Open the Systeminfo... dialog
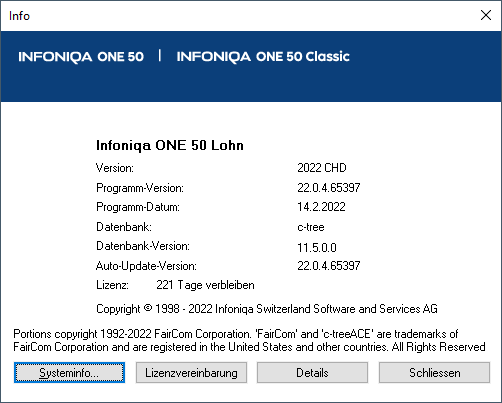The width and height of the screenshot is (502, 403). click(69, 372)
